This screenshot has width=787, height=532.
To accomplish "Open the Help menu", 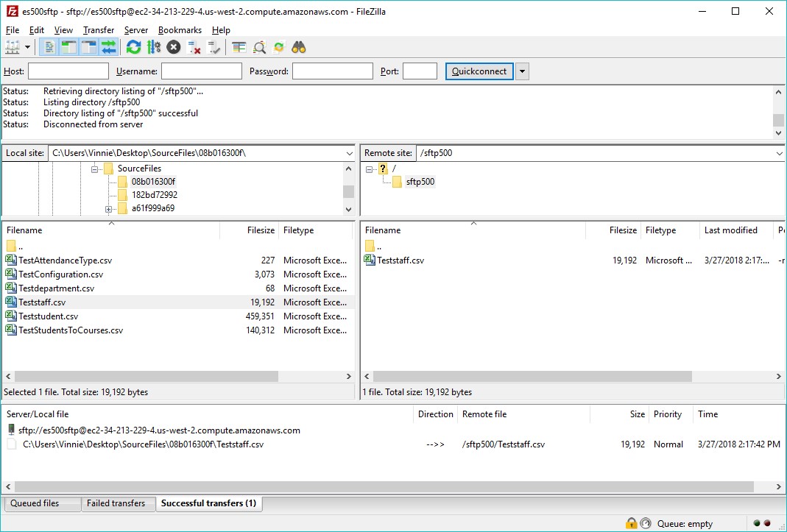I will (x=221, y=30).
